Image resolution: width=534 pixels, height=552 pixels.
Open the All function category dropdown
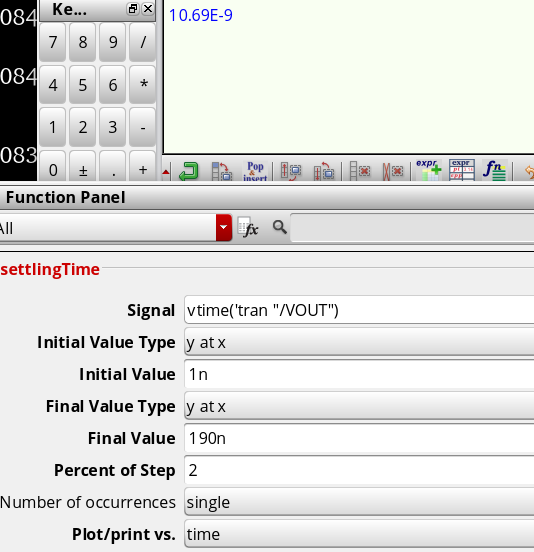pyautogui.click(x=114, y=228)
